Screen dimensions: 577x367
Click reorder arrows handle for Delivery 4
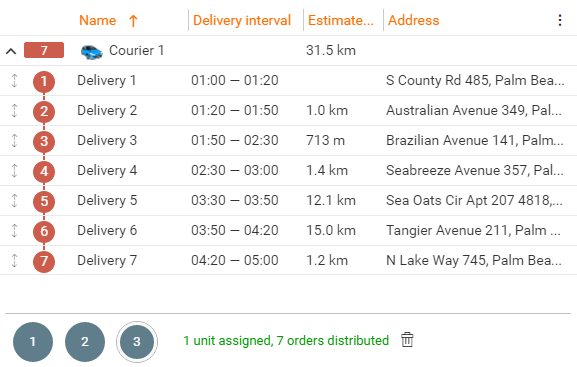(14, 170)
